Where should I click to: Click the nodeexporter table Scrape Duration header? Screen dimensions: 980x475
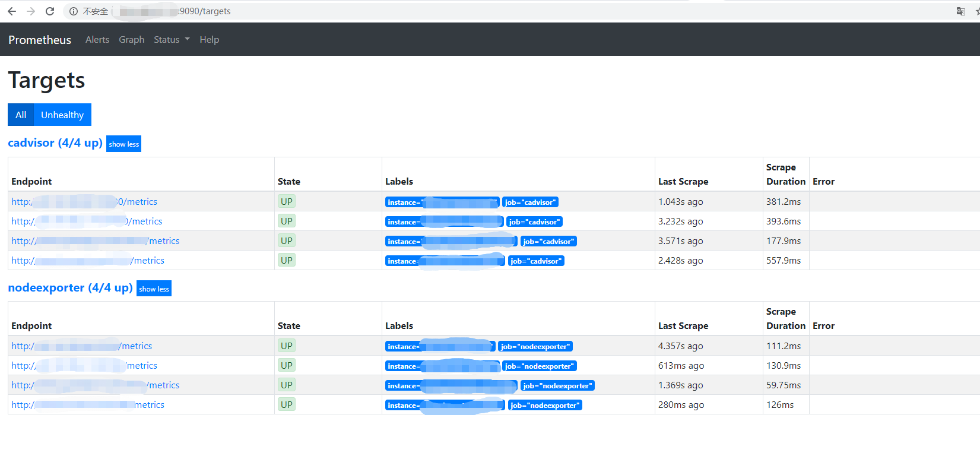point(786,319)
